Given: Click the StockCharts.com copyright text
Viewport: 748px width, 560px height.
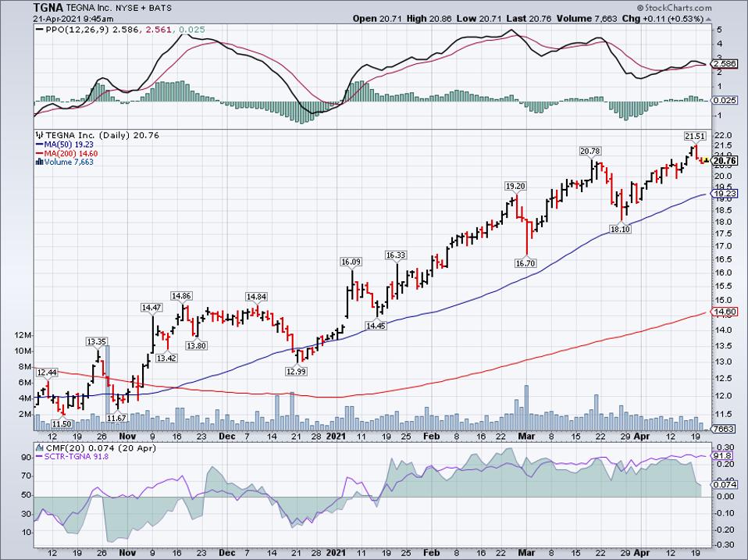Looking at the screenshot, I should point(675,8).
